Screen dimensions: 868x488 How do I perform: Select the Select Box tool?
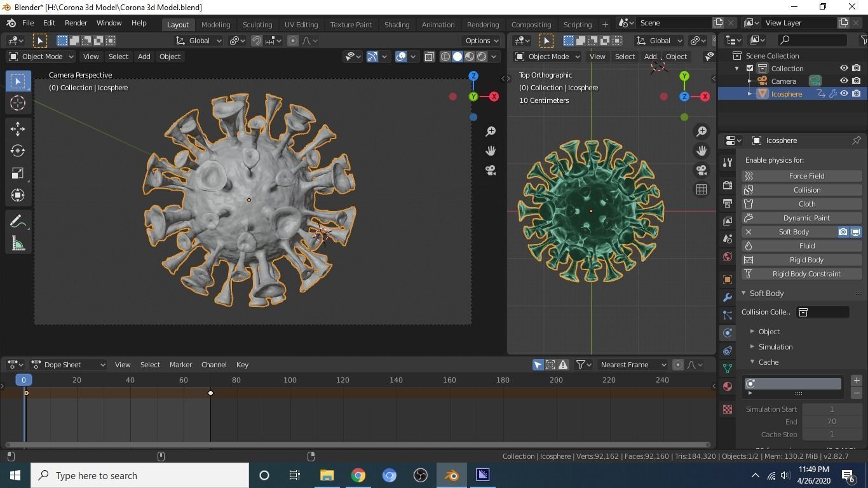[x=18, y=81]
